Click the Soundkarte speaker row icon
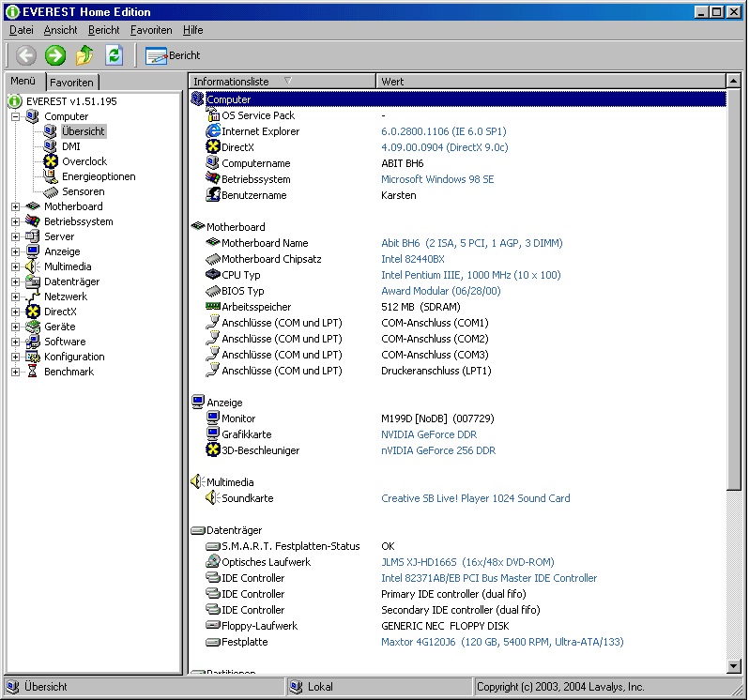This screenshot has width=749, height=700. click(x=213, y=497)
